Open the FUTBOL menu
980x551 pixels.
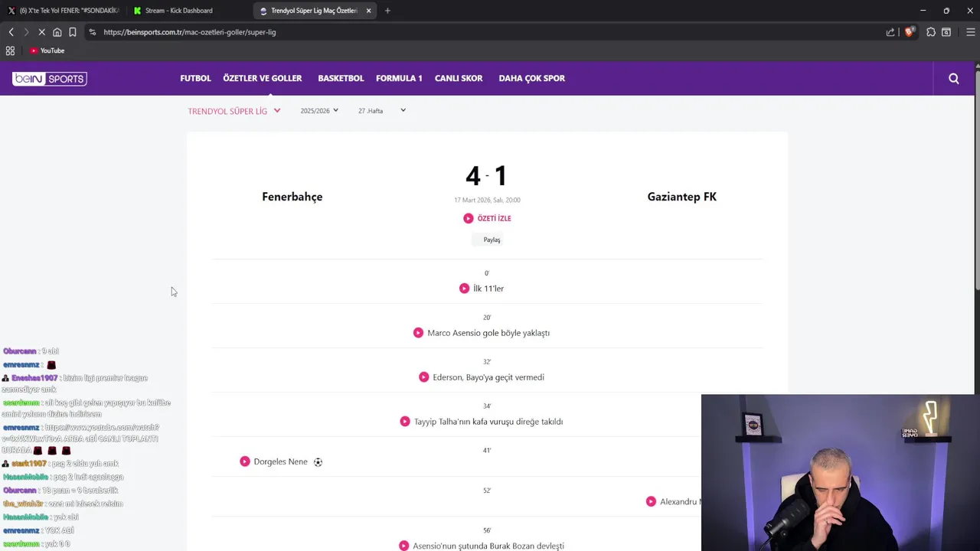pyautogui.click(x=195, y=78)
